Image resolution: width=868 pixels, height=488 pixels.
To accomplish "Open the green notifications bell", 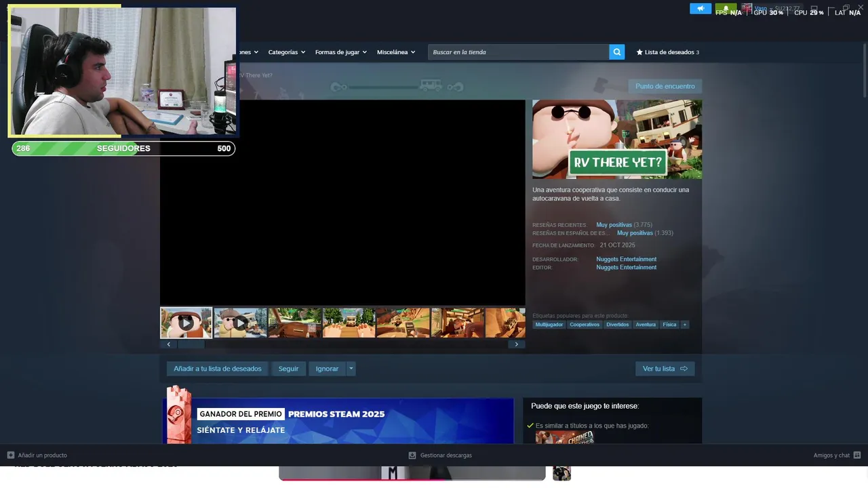I will [725, 9].
